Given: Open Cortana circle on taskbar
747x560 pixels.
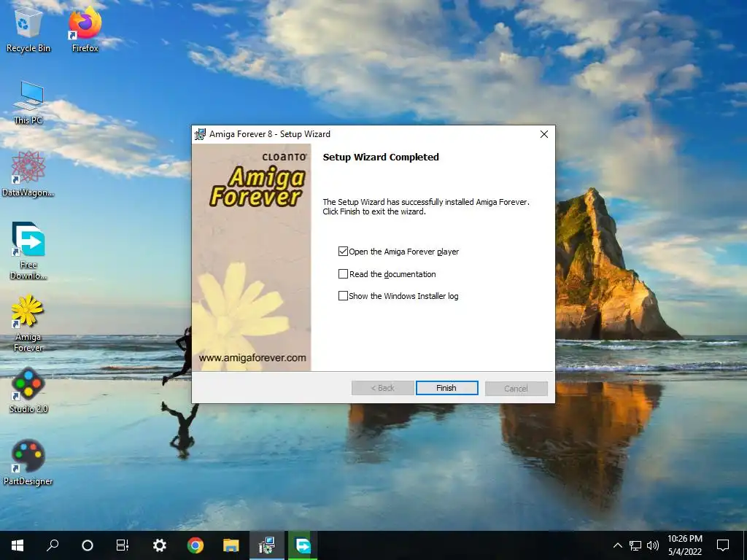Looking at the screenshot, I should tap(88, 545).
